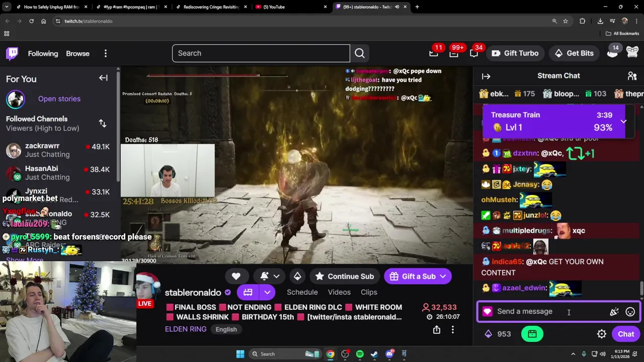Screen dimensions: 644x362
Task: Click the channel points balance 953
Action: pos(498,334)
